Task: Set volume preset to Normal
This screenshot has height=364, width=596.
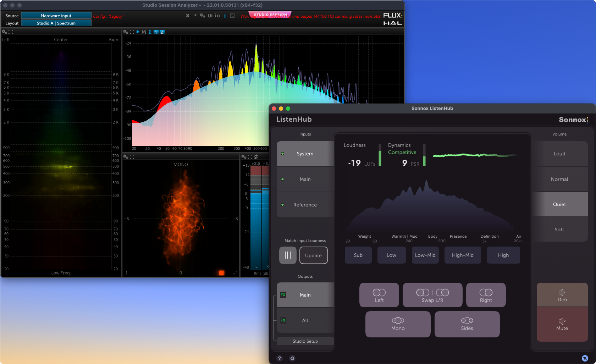Action: (x=559, y=179)
